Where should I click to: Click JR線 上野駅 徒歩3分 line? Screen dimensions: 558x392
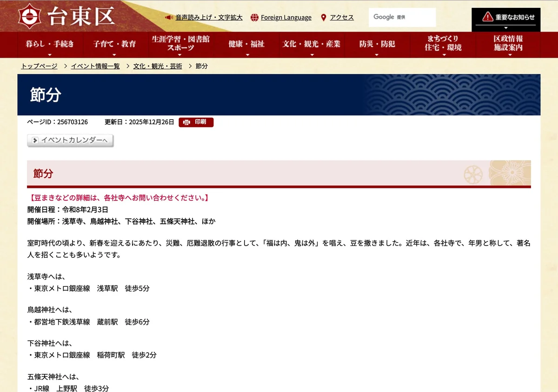coord(68,388)
